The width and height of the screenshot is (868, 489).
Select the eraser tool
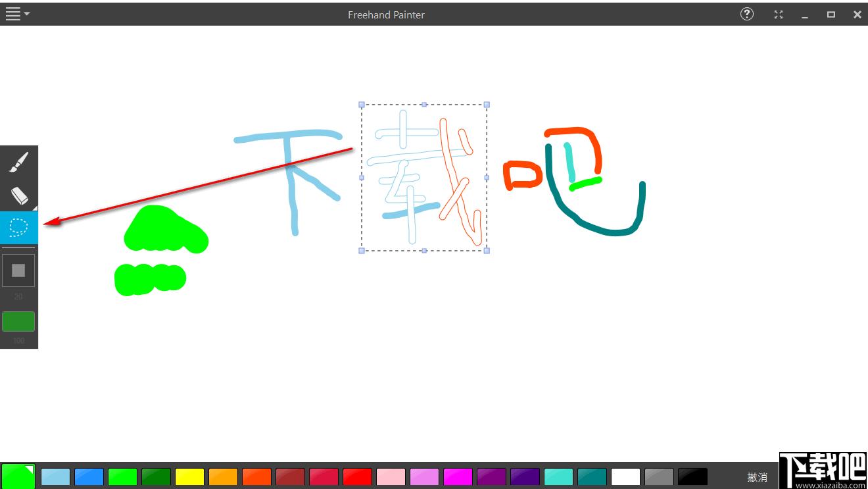click(19, 195)
